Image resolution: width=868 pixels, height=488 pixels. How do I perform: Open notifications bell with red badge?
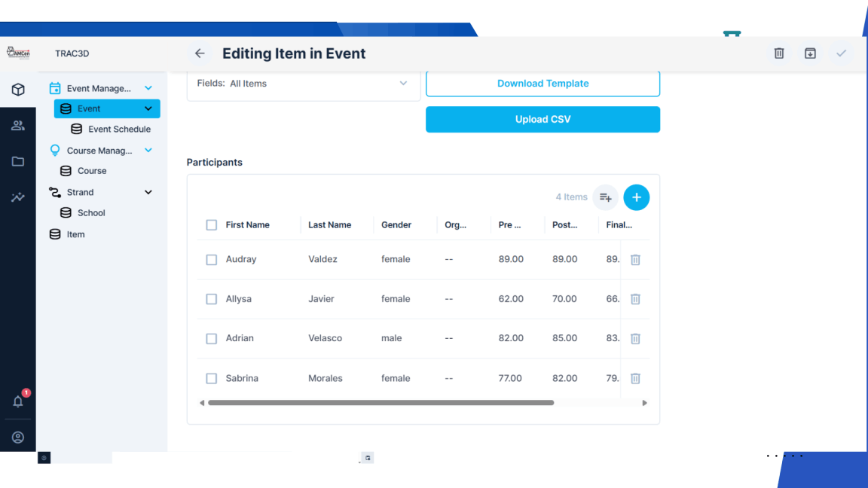pos(18,401)
